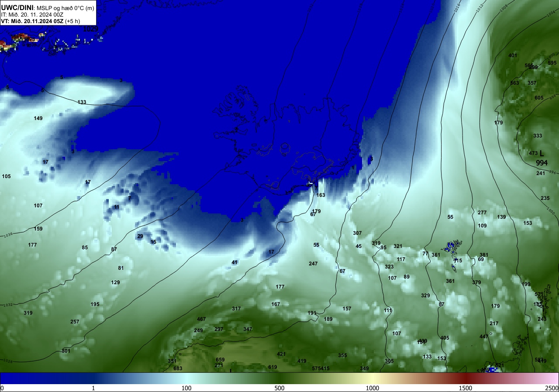
Task: Click the 1032 isobar label
Action: pyautogui.click(x=8, y=305)
